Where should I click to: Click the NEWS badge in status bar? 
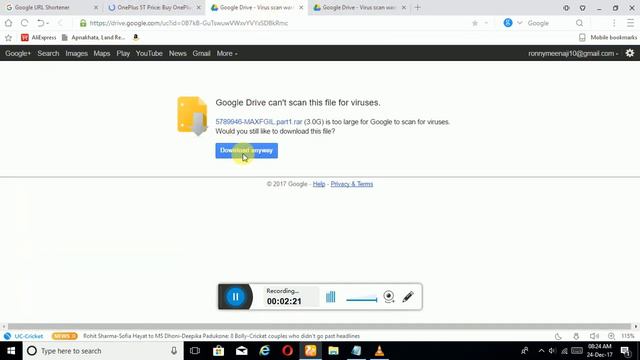64,336
